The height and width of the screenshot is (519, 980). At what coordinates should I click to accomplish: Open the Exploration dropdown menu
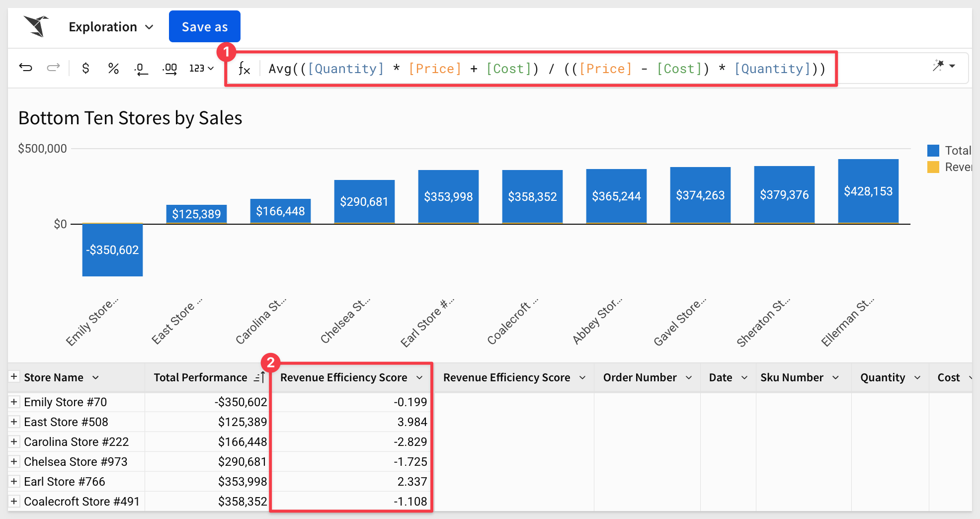[x=111, y=27]
